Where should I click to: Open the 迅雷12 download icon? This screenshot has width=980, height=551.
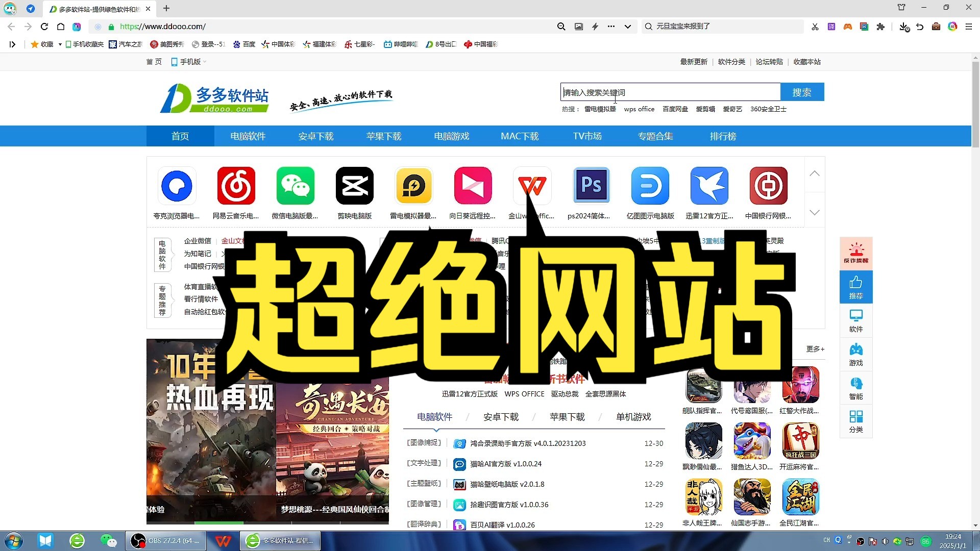tap(709, 186)
